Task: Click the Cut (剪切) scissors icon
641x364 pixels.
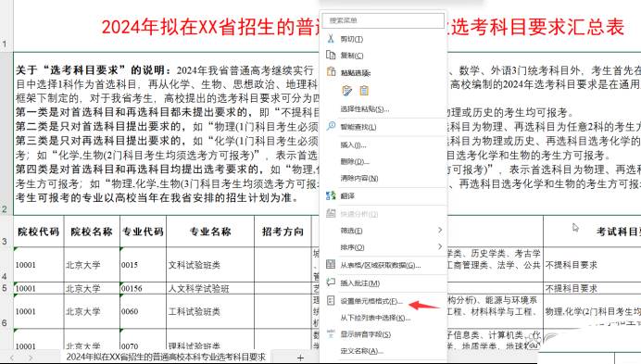Action: [331, 39]
